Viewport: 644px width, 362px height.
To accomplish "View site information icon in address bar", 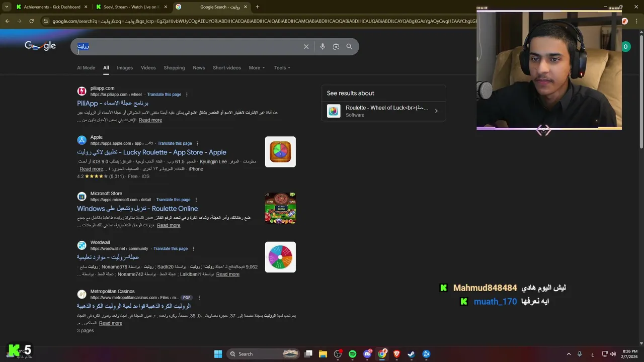I will coord(46,21).
